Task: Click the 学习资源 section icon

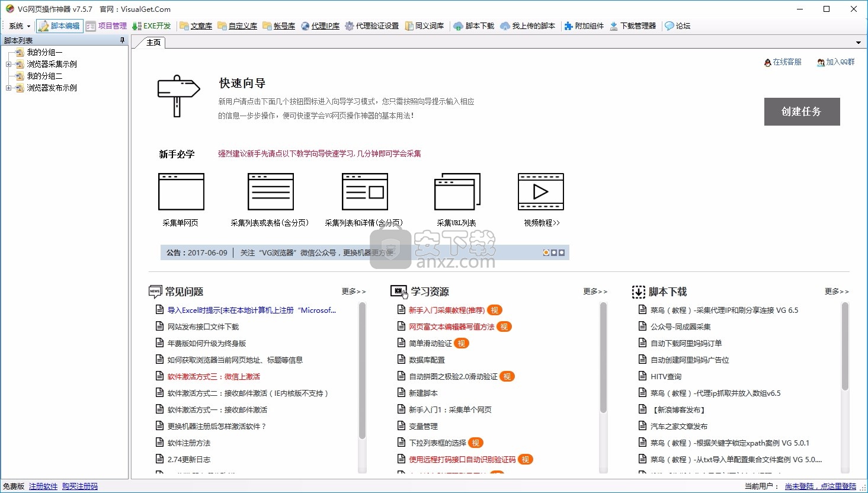Action: (399, 292)
